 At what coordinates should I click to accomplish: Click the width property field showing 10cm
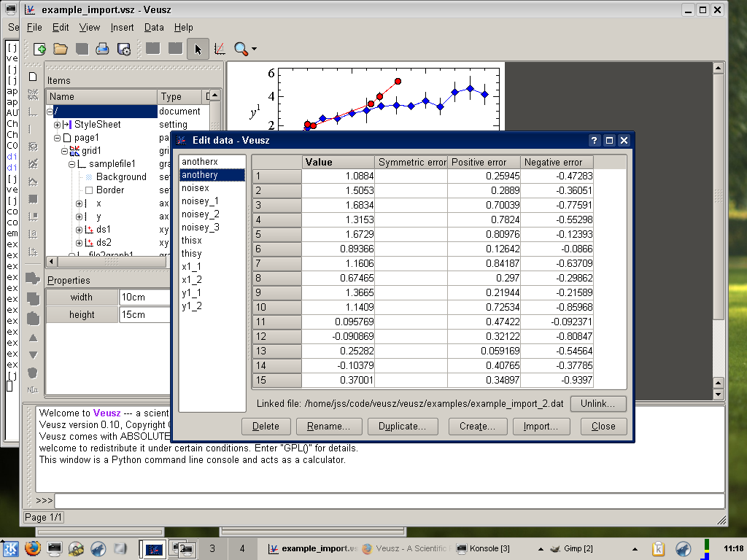click(x=144, y=297)
